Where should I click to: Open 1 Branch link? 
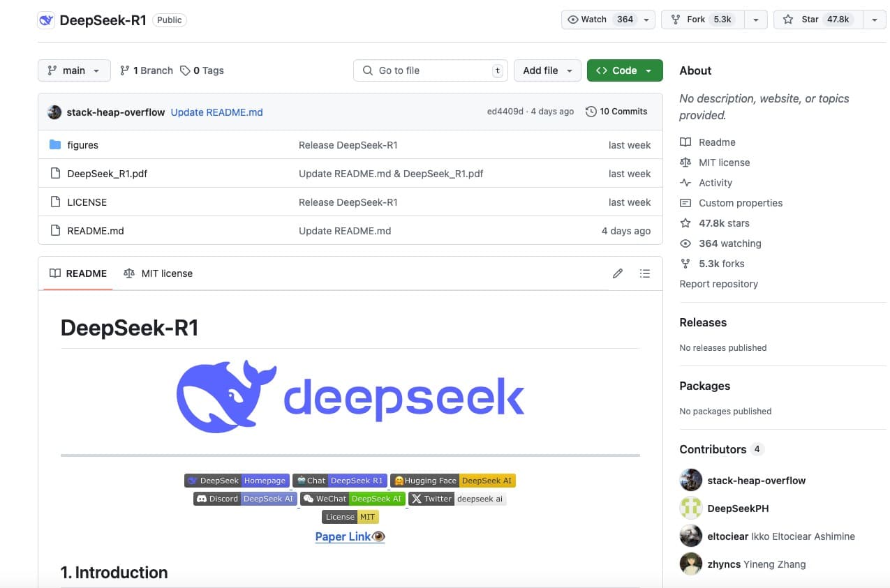[x=147, y=70]
